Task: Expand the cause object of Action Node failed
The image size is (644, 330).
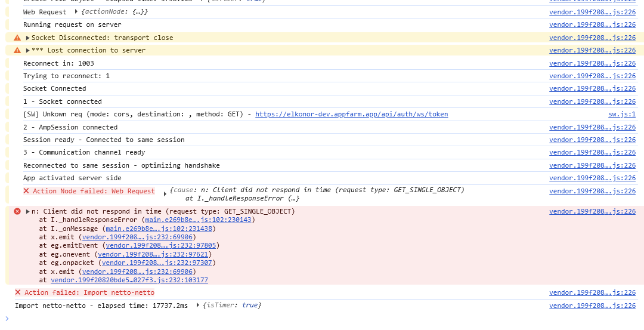Action: click(x=166, y=191)
